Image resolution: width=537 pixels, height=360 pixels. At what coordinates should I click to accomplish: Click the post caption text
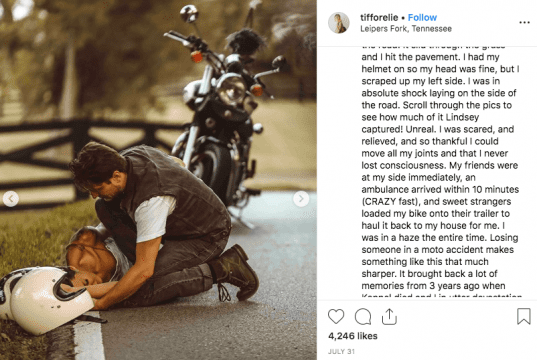point(440,171)
